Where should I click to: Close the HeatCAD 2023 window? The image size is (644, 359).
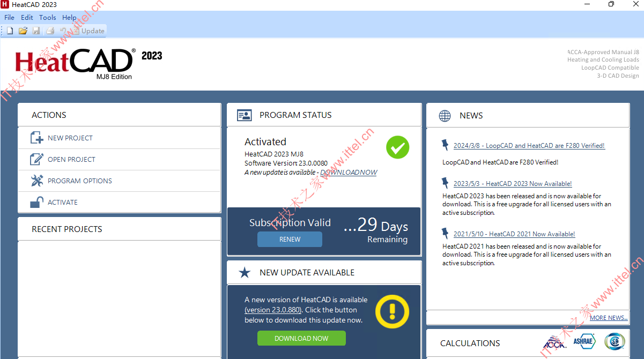click(x=635, y=5)
